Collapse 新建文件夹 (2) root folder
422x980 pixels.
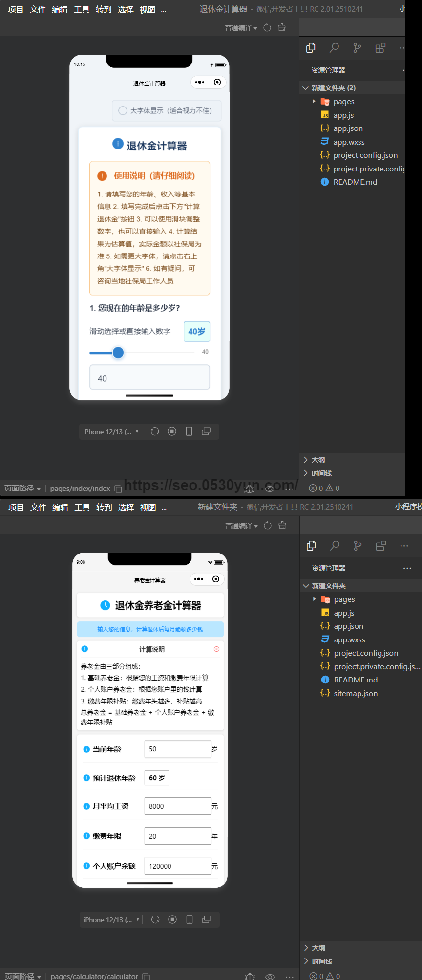point(353,88)
